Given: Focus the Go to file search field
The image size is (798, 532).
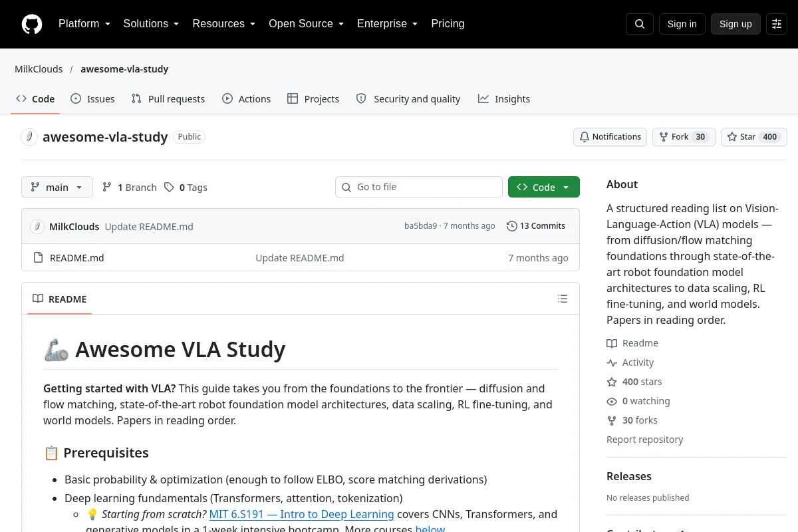Looking at the screenshot, I should [x=419, y=187].
